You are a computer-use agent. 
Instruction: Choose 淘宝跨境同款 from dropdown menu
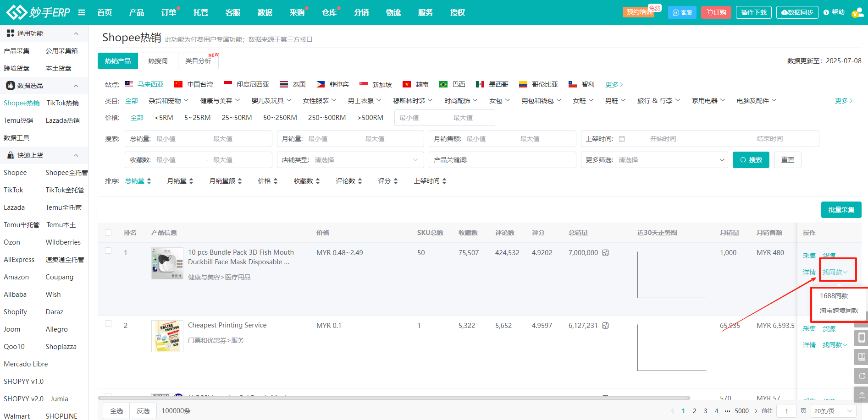(839, 311)
